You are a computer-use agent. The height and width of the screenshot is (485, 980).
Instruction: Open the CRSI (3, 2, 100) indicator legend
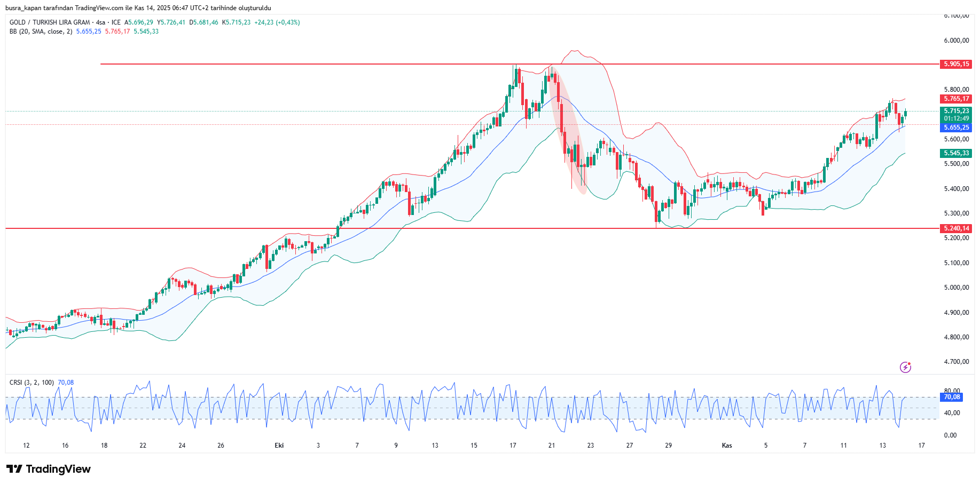[32, 383]
